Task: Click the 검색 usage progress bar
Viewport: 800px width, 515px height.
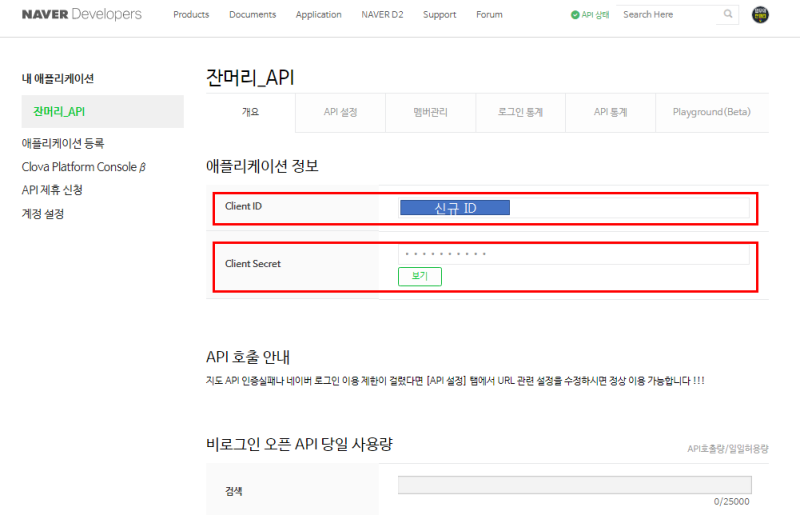Action: (x=574, y=485)
